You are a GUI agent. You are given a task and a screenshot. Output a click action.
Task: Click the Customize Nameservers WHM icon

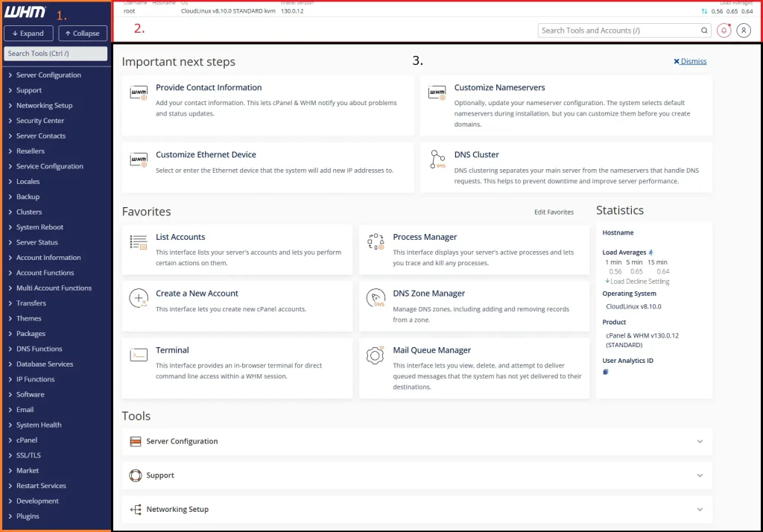click(x=437, y=92)
